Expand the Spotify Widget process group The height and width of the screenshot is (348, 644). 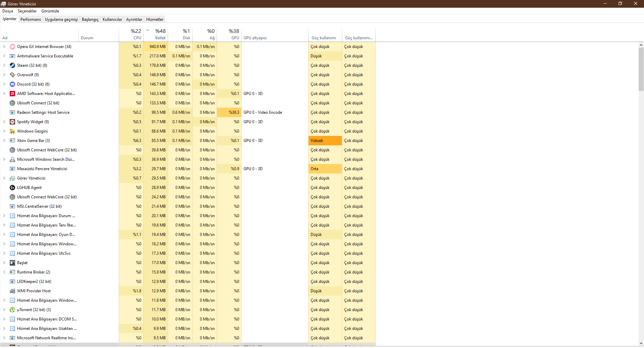click(4, 122)
